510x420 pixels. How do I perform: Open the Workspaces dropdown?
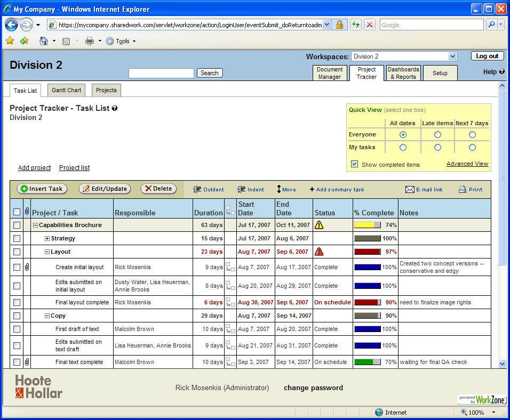(452, 56)
